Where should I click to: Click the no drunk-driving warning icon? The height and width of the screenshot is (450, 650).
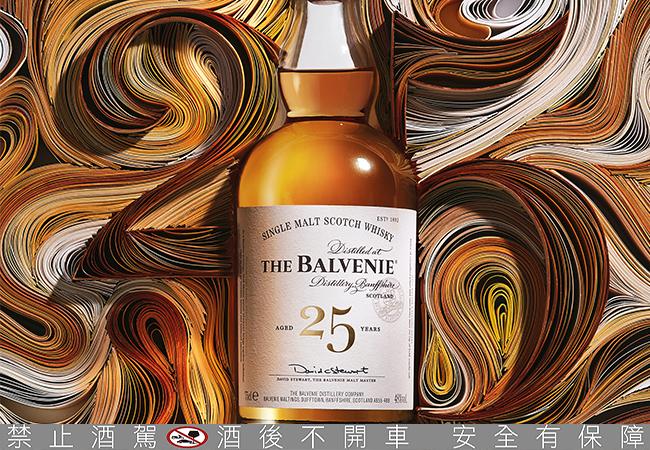[187, 437]
